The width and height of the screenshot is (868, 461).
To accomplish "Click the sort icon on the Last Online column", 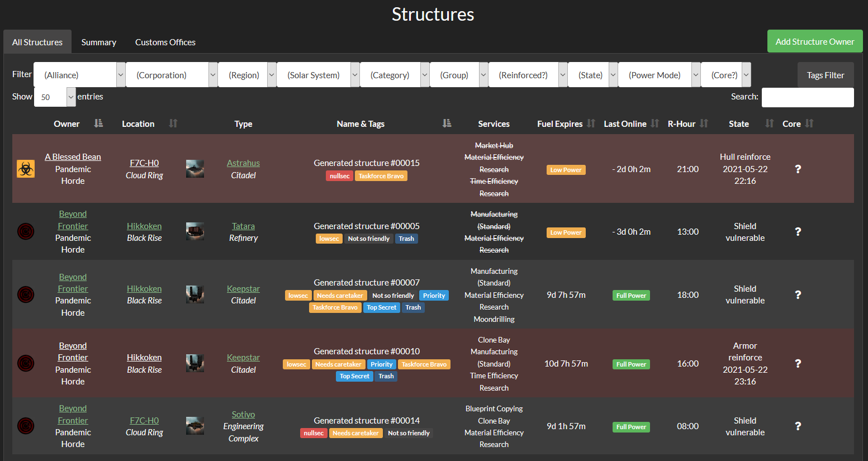I will coord(654,123).
